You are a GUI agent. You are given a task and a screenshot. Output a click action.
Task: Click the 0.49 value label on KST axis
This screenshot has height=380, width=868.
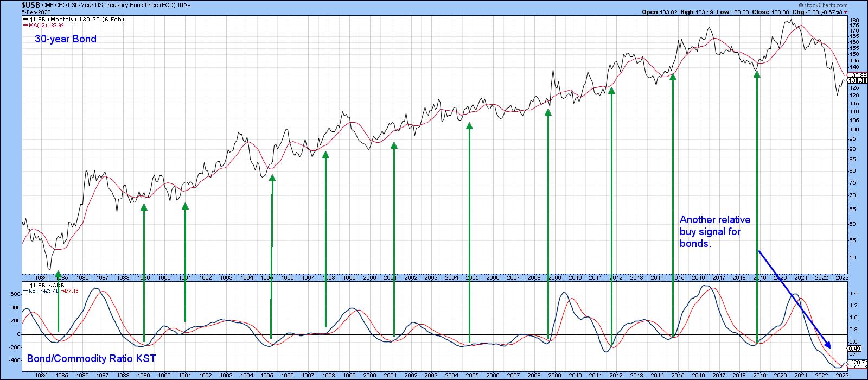click(854, 349)
